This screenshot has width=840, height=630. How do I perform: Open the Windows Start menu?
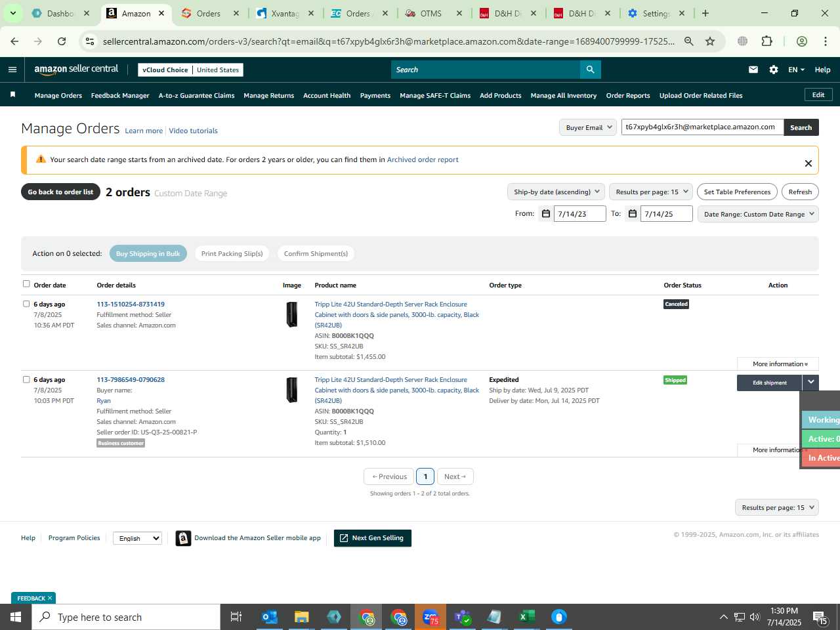point(16,617)
